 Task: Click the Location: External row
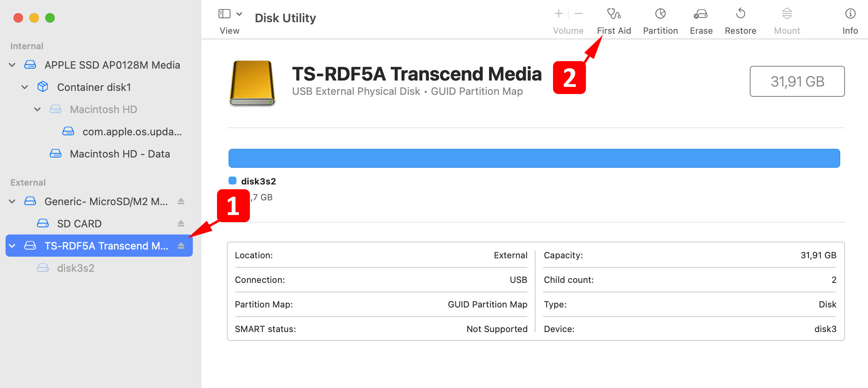[x=381, y=255]
